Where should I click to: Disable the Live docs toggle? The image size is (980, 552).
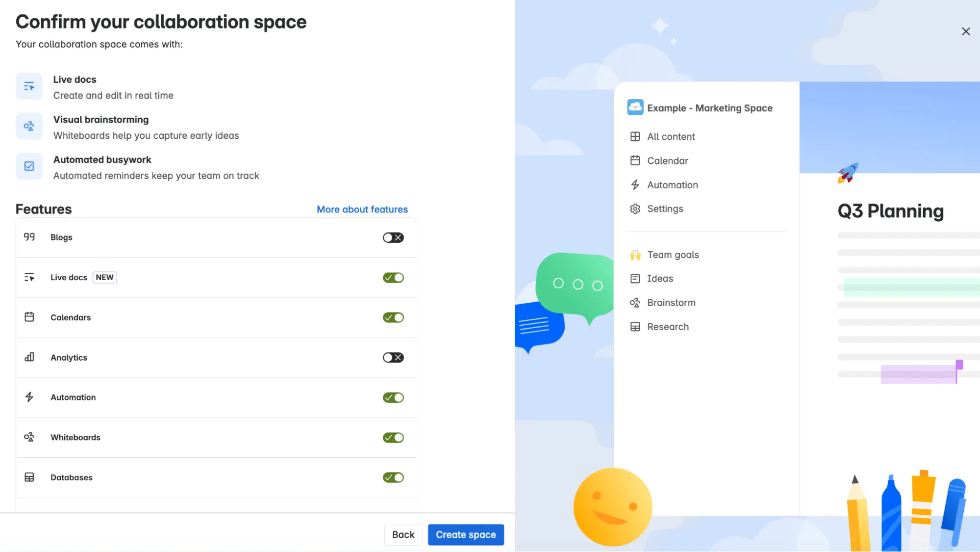(393, 278)
